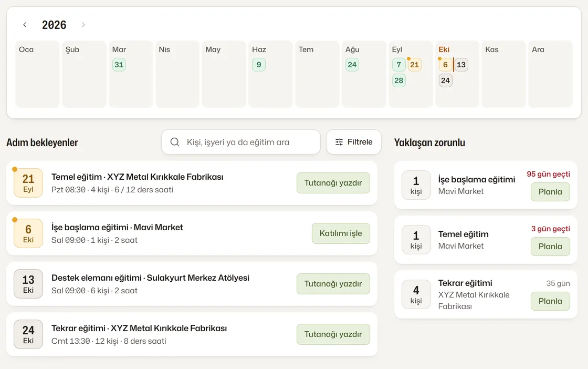Open day 24 in the Ağu column
The height and width of the screenshot is (369, 588).
pyautogui.click(x=352, y=65)
